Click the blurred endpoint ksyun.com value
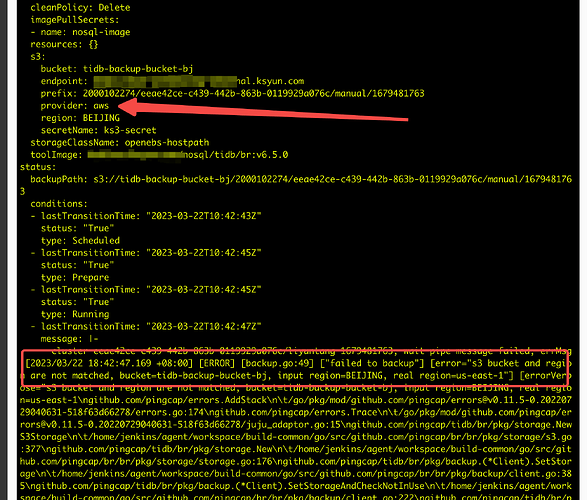 198,81
